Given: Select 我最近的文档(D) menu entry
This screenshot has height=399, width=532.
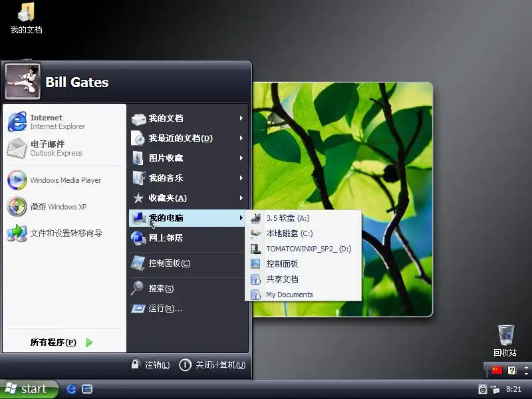Looking at the screenshot, I should 188,138.
